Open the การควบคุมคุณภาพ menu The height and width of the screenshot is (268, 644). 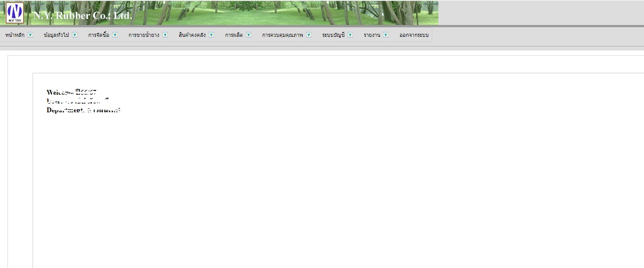282,35
